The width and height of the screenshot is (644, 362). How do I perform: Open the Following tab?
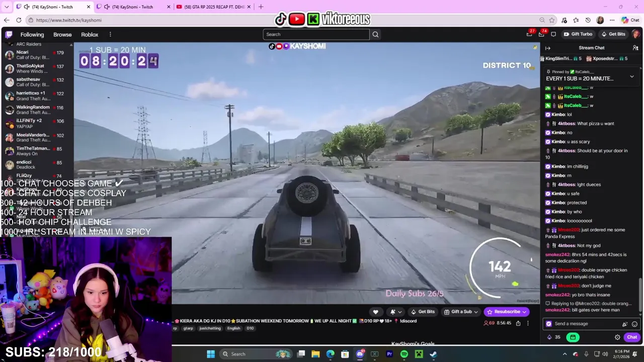(x=32, y=34)
